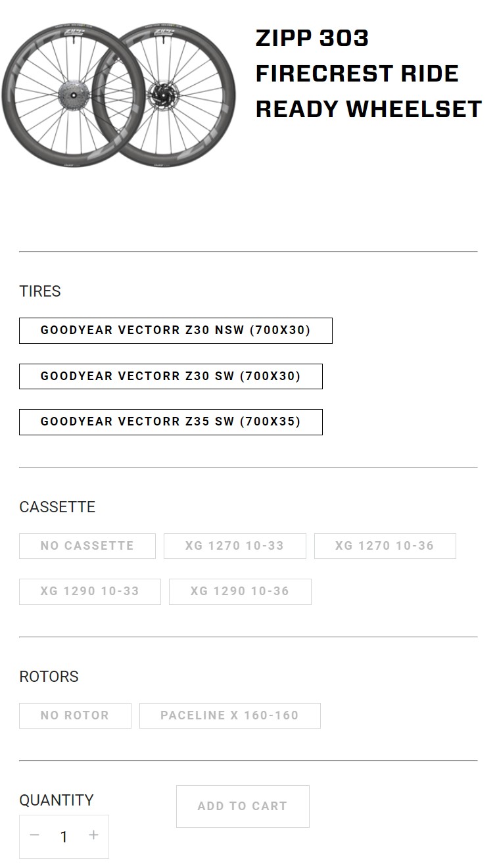Click the Cassette section heading
497x868 pixels.
pyautogui.click(x=57, y=507)
